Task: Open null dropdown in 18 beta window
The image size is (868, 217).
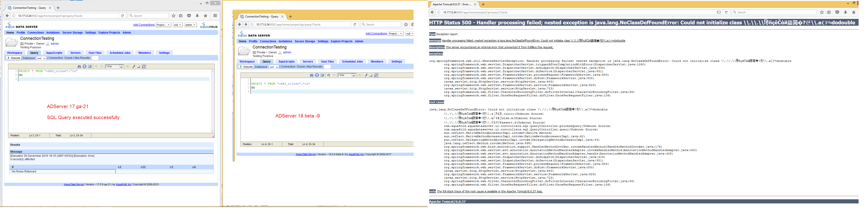Action: [x=409, y=33]
